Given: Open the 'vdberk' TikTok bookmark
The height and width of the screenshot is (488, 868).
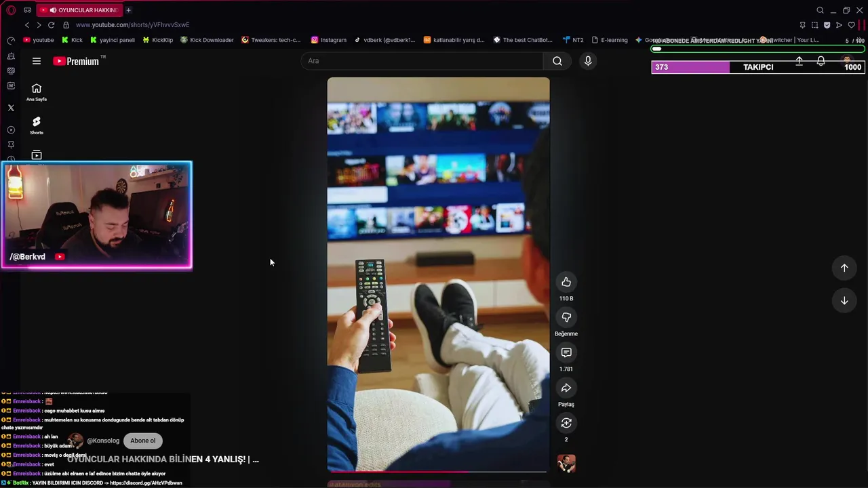Looking at the screenshot, I should [x=384, y=40].
